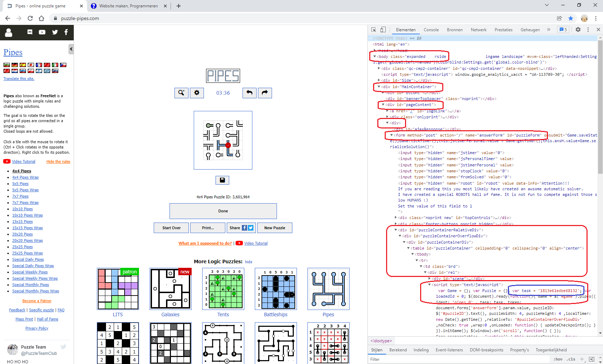603x364 pixels.
Task: Open the Prestaties tab
Action: tap(503, 30)
